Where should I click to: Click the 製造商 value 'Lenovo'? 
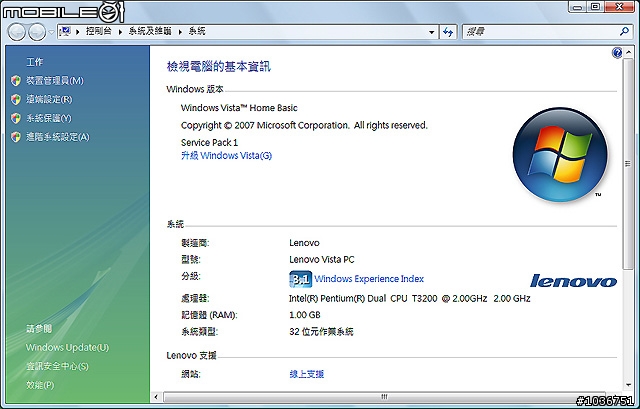tap(304, 243)
